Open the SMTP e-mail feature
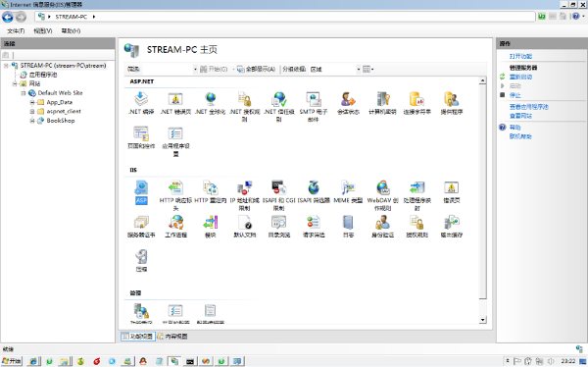Viewport: 588px width, 367px height. point(314,107)
